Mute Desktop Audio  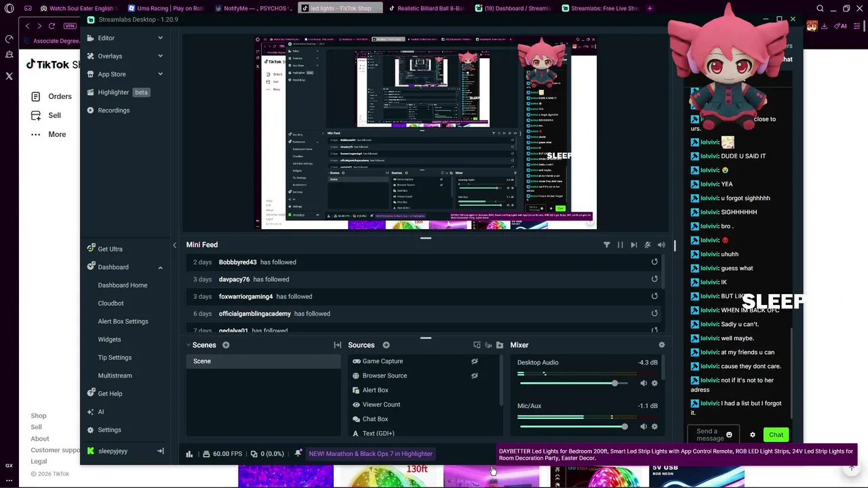tap(643, 384)
